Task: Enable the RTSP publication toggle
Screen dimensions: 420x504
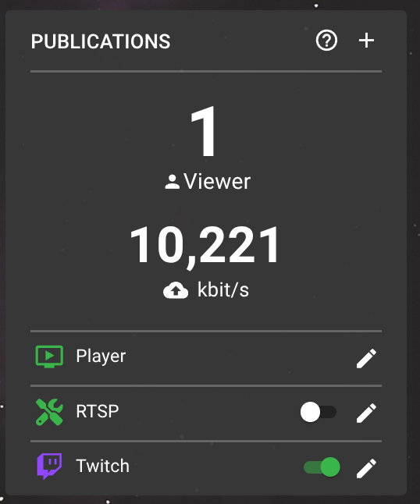Action: [x=318, y=412]
